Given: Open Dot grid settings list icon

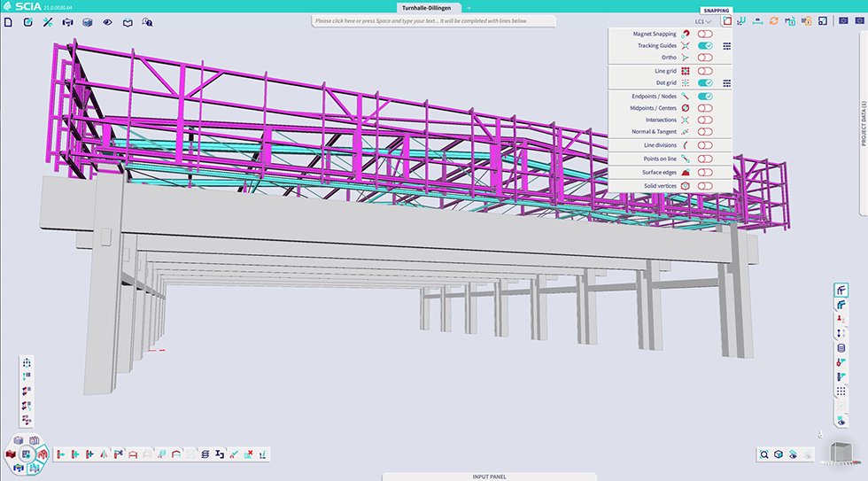Looking at the screenshot, I should click(x=726, y=83).
